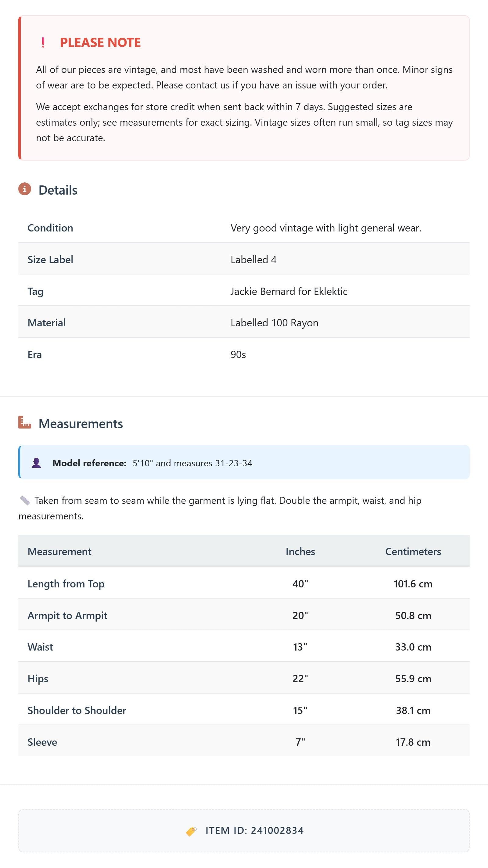Click the Measurements section heading

(x=81, y=424)
